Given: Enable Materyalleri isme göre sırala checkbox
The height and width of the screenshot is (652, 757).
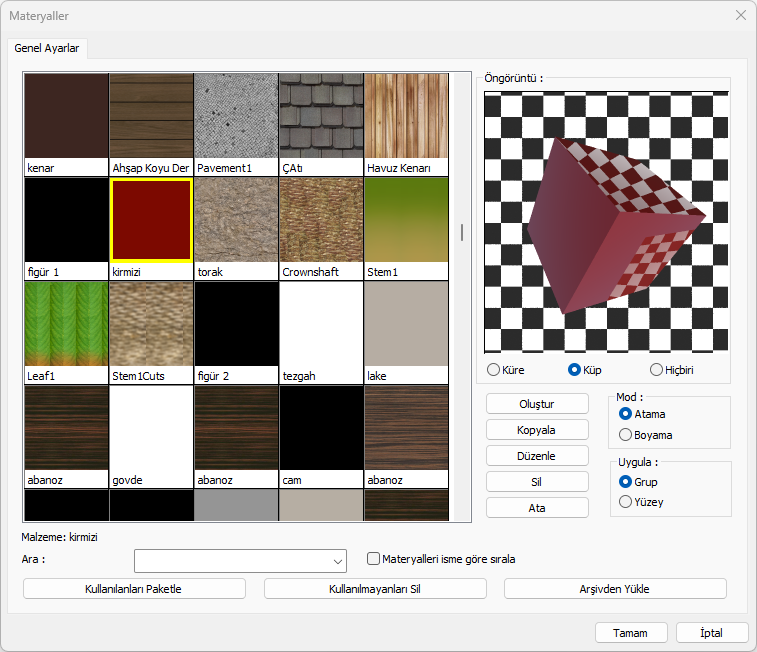Looking at the screenshot, I should pos(374,559).
